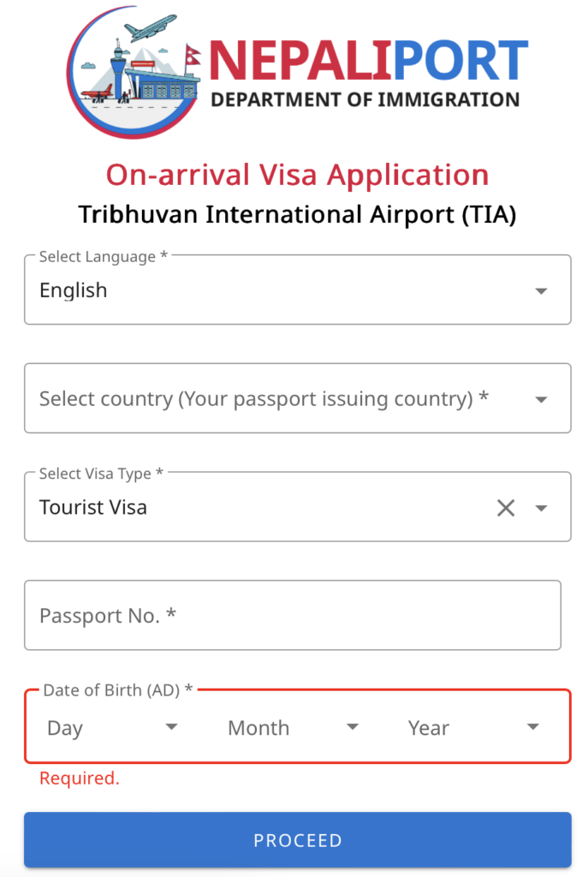Open the visa type dropdown showing Tourist Visa
The height and width of the screenshot is (877, 588).
(257, 508)
